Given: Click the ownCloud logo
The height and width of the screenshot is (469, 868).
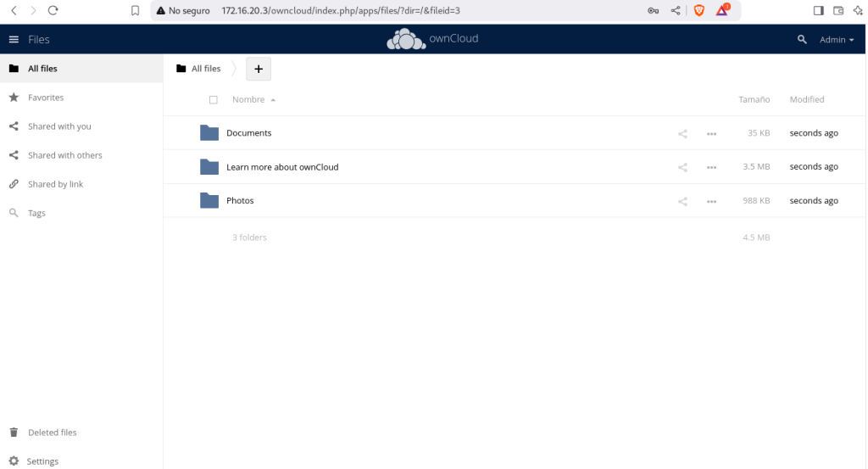Looking at the screenshot, I should pos(432,39).
